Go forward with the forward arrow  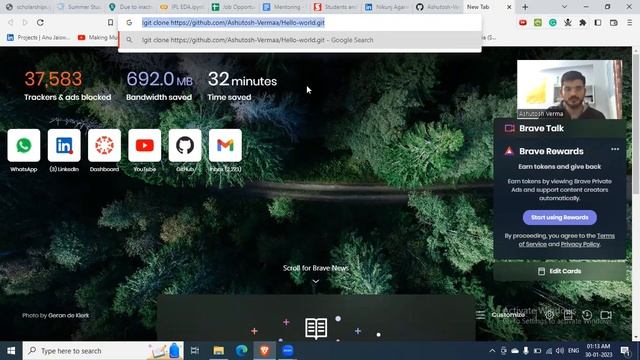25,22
